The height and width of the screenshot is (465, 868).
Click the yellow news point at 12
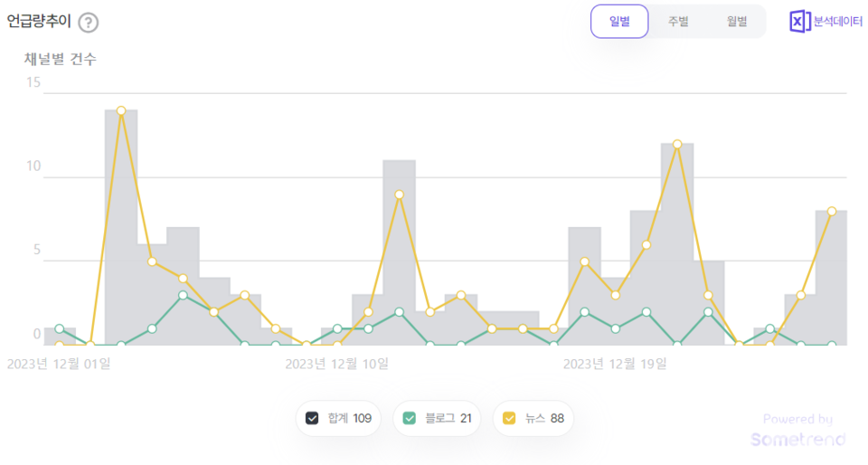coord(677,144)
